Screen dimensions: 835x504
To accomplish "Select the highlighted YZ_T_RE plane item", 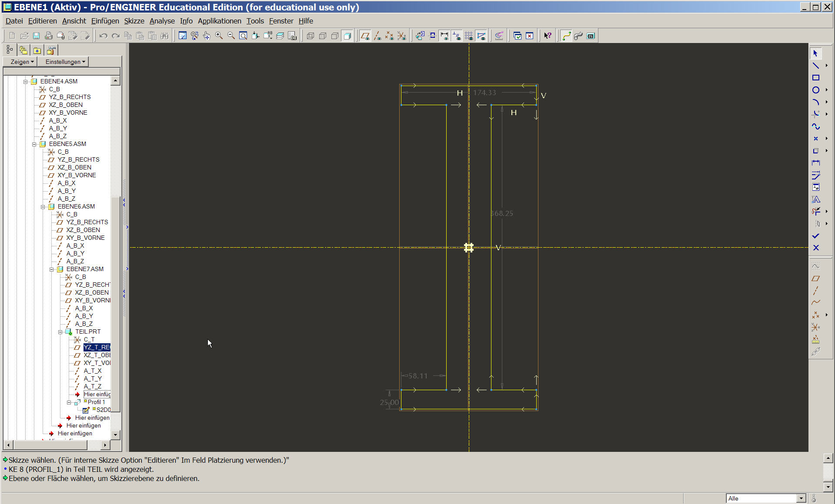I will click(97, 347).
